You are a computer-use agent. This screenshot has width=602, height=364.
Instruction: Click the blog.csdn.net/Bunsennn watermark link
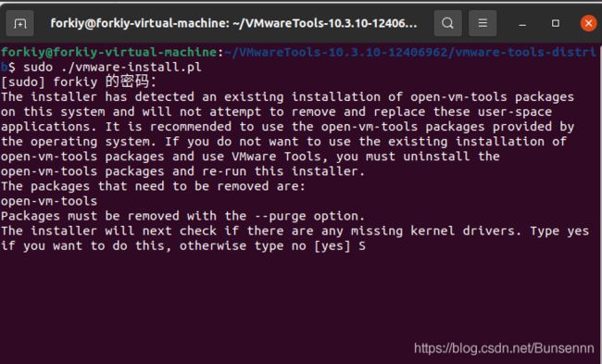tap(504, 348)
